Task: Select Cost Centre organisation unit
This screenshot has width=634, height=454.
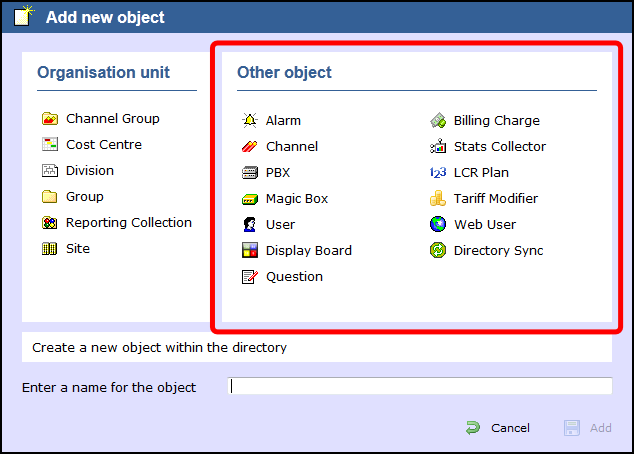Action: click(103, 145)
